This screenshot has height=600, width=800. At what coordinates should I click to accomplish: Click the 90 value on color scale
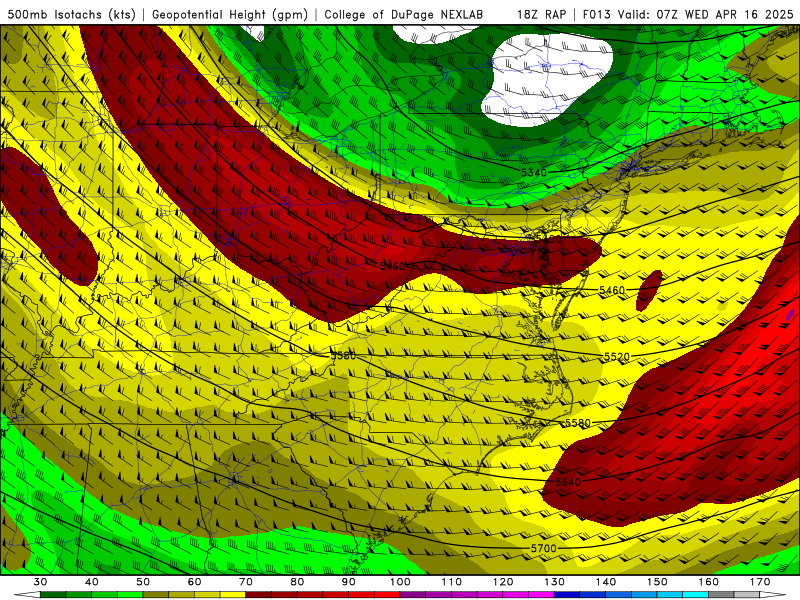(x=349, y=582)
